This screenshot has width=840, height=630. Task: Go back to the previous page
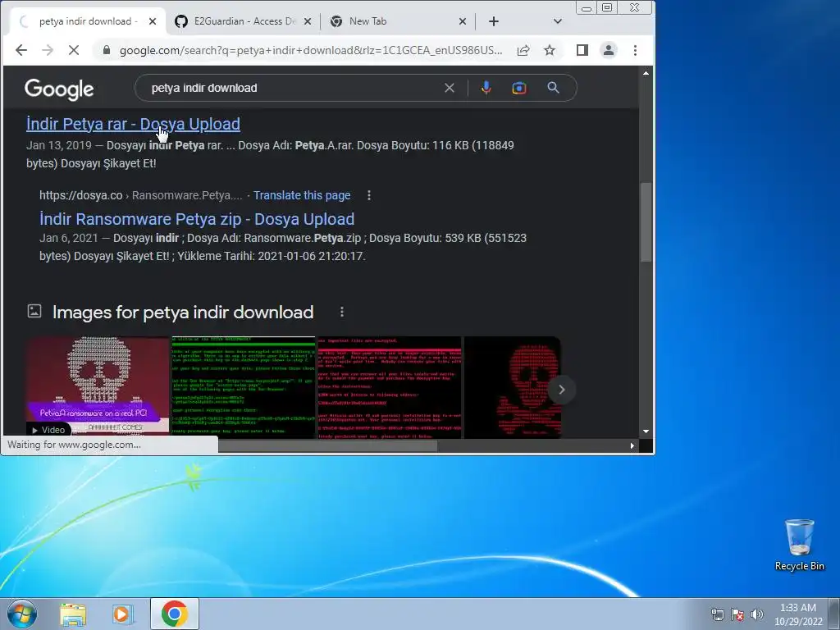point(21,50)
